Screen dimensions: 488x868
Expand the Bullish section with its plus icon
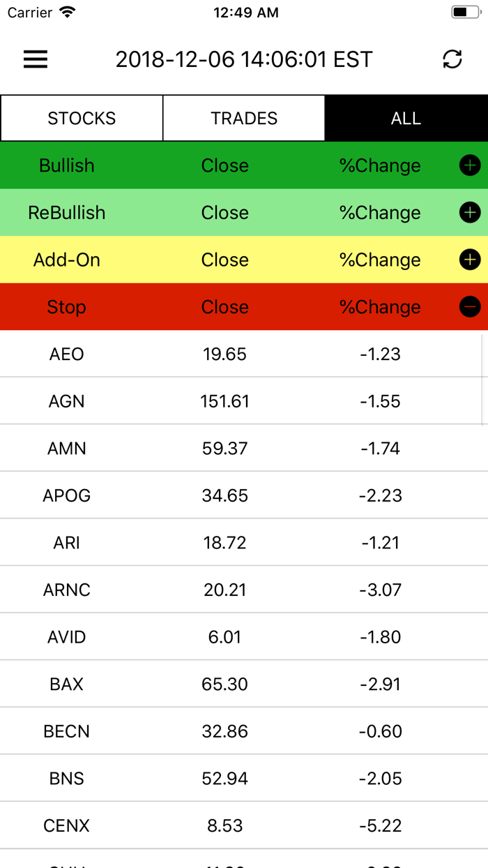coord(470,165)
